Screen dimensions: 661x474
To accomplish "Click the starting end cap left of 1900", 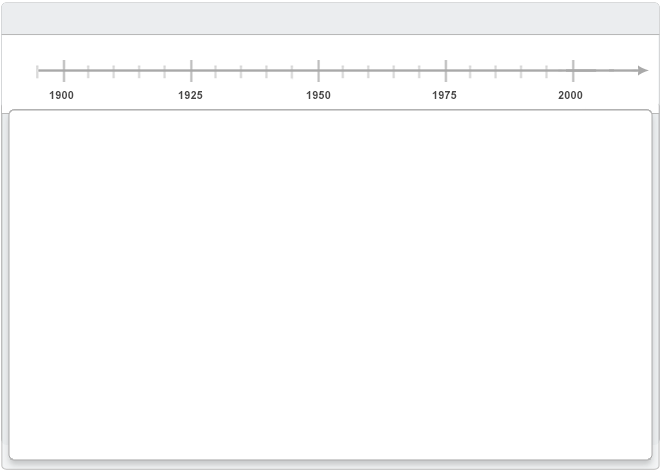I will (37, 71).
